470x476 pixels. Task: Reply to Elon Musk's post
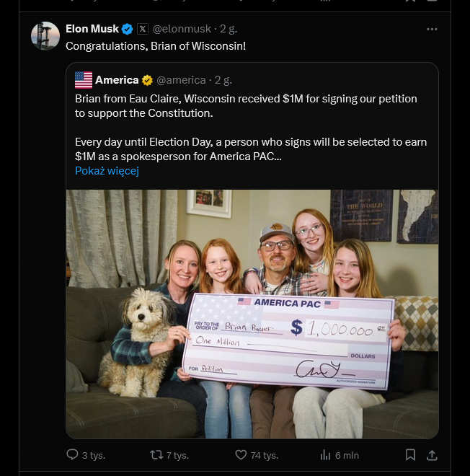(x=72, y=455)
